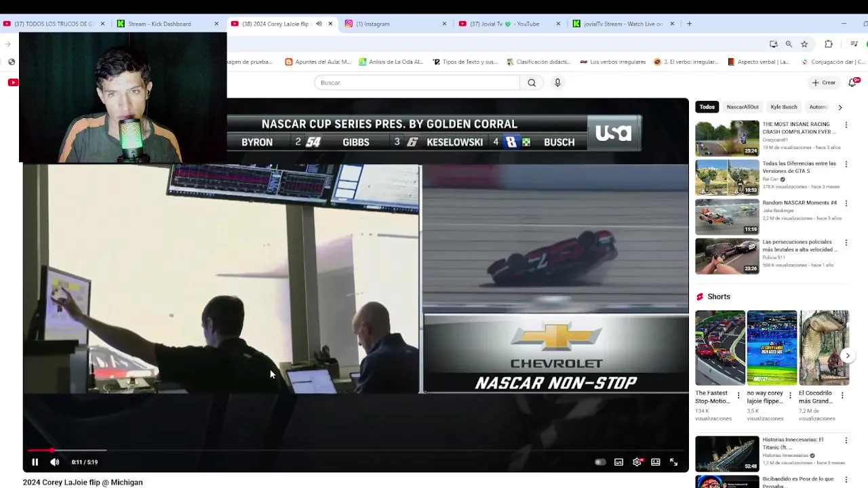Open Tipos de Texto bookmark
Viewport: 868px width, 488px height.
click(465, 62)
